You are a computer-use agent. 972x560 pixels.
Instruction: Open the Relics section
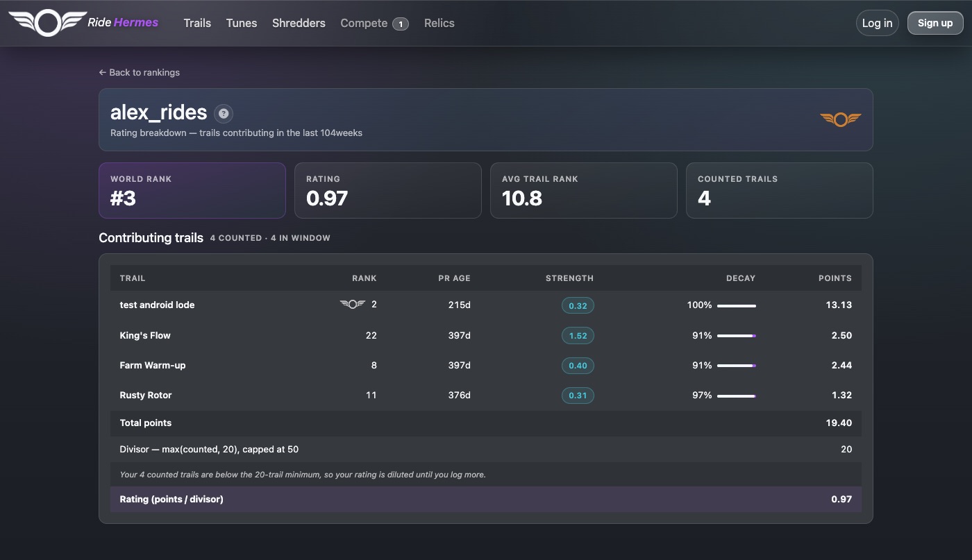[439, 23]
